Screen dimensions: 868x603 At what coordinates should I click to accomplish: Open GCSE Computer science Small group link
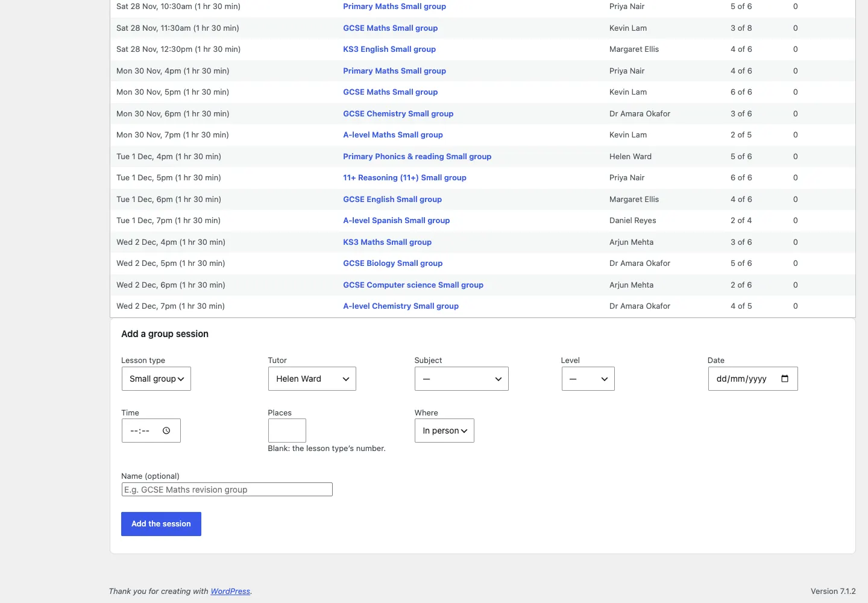pyautogui.click(x=414, y=285)
